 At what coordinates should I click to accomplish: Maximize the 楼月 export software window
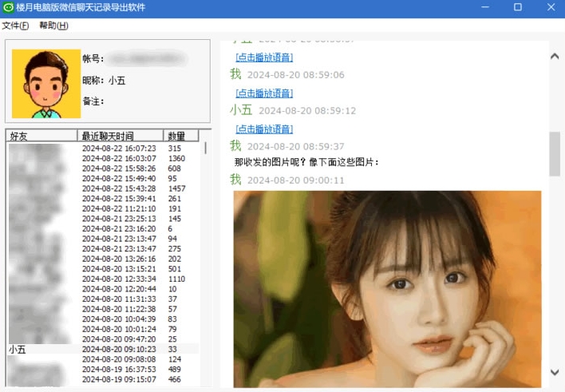pyautogui.click(x=518, y=7)
